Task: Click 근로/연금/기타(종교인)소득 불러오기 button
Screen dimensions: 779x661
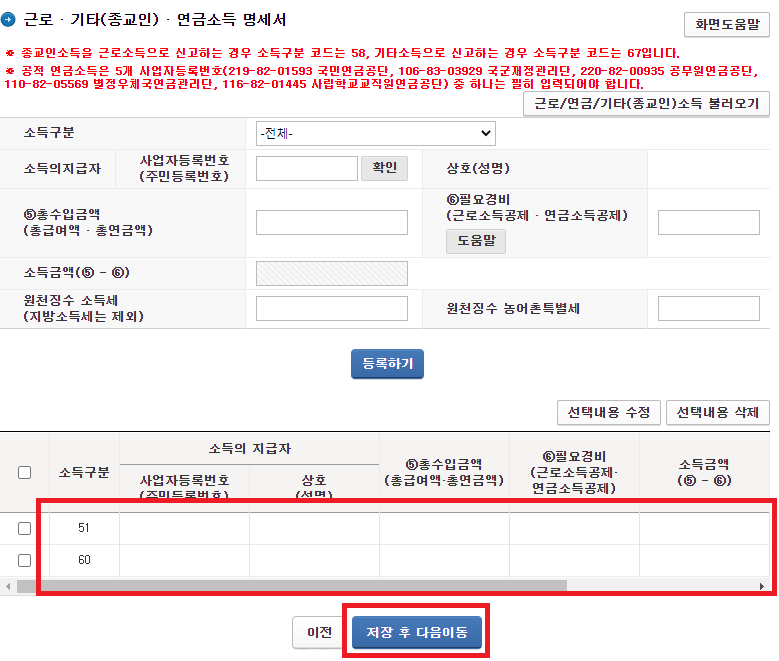Action: point(646,103)
